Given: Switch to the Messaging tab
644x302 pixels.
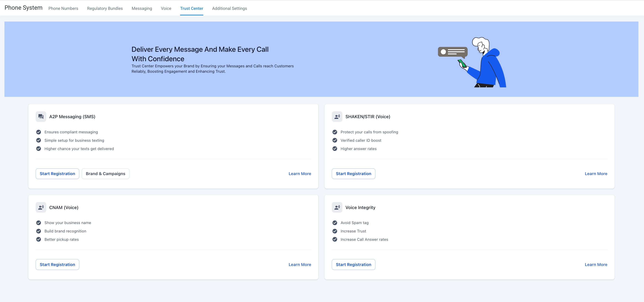Looking at the screenshot, I should coord(142,8).
